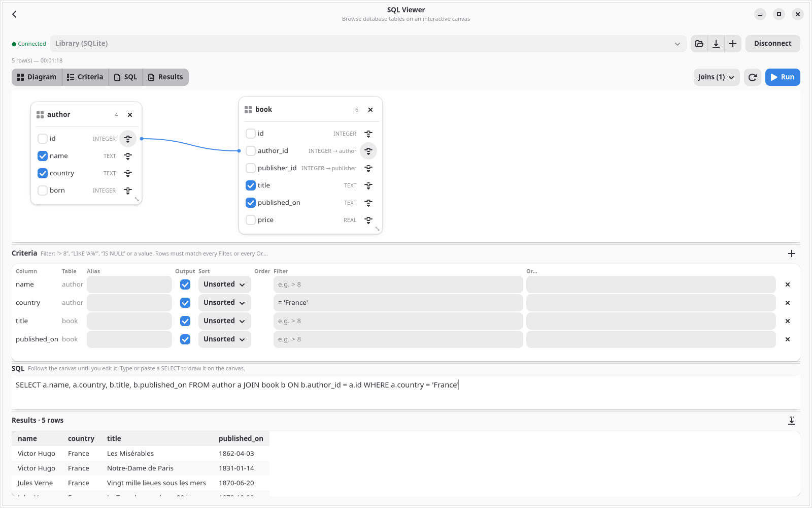
Task: Switch to the Criteria tab
Action: pos(85,77)
